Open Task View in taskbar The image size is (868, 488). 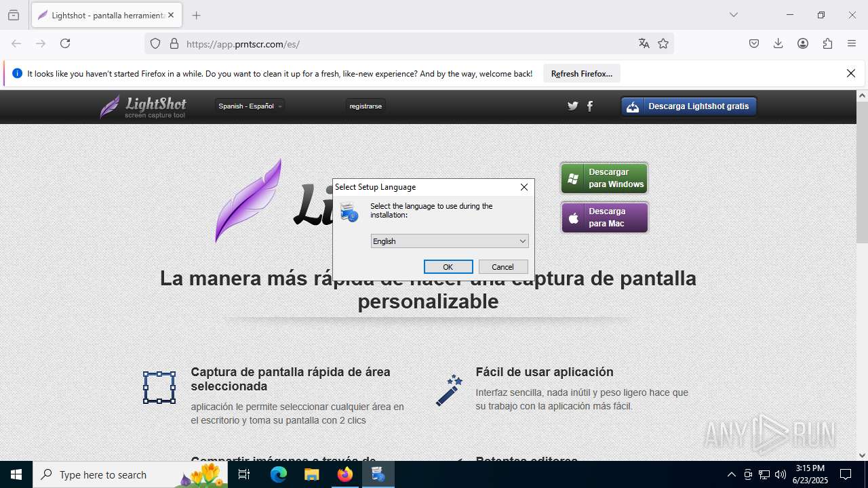(x=245, y=474)
